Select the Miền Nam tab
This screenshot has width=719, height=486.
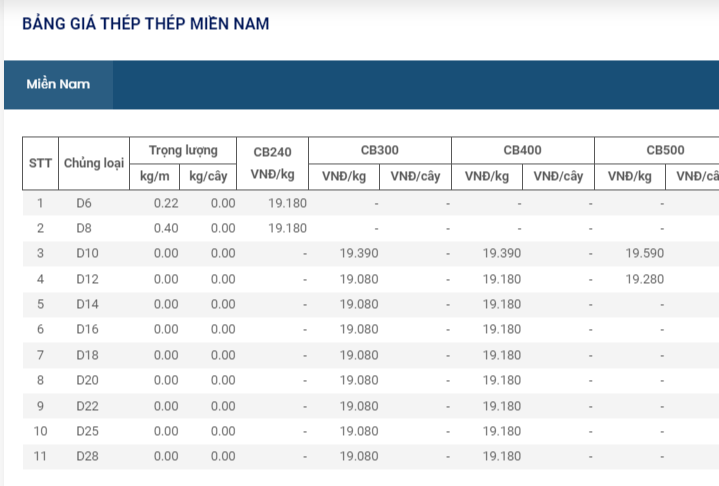(58, 84)
